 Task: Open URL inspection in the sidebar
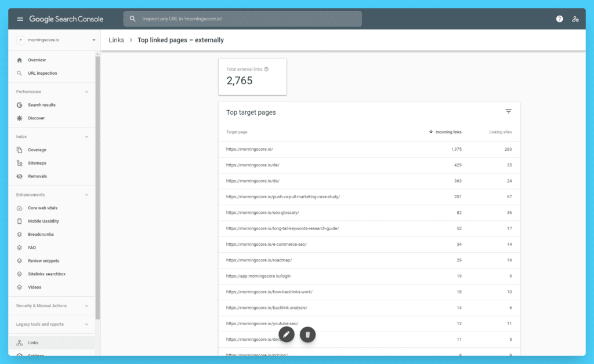tap(52, 74)
